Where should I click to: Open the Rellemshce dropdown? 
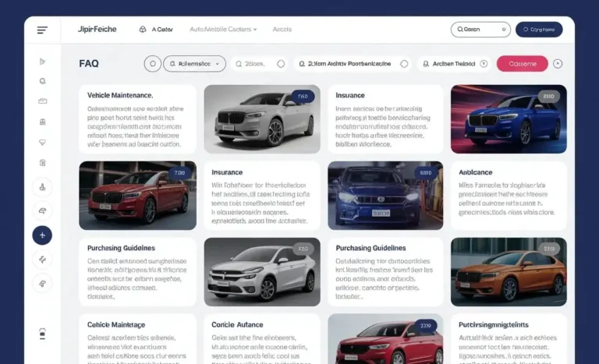pyautogui.click(x=194, y=64)
